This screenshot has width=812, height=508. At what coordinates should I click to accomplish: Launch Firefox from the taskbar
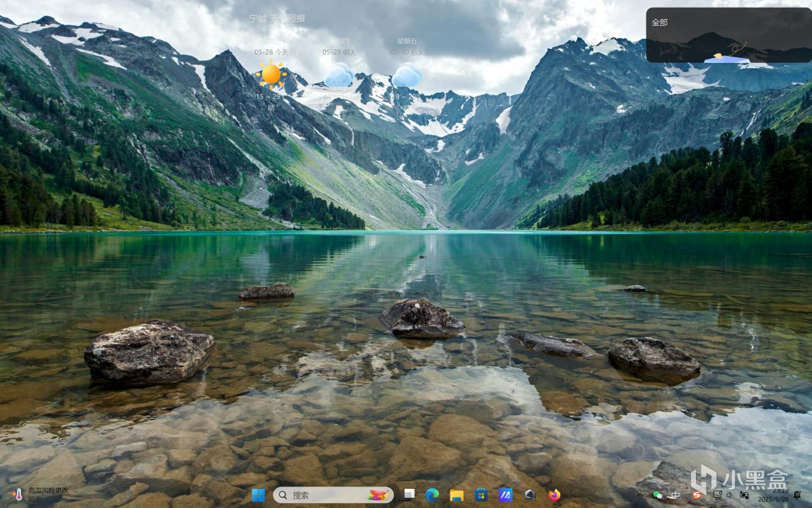(554, 495)
